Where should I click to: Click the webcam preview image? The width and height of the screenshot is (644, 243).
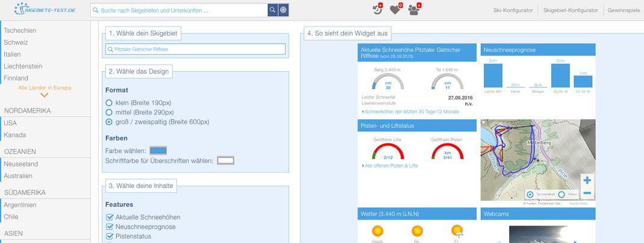(538, 234)
